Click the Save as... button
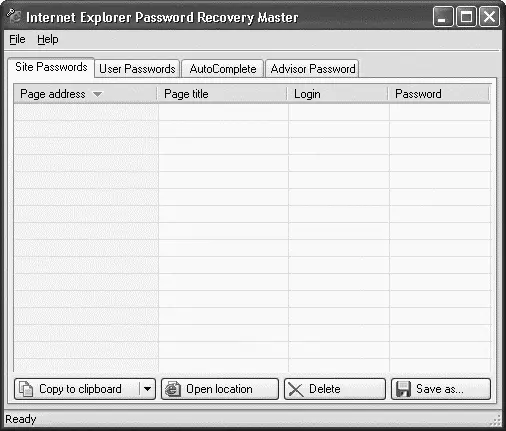 point(441,389)
